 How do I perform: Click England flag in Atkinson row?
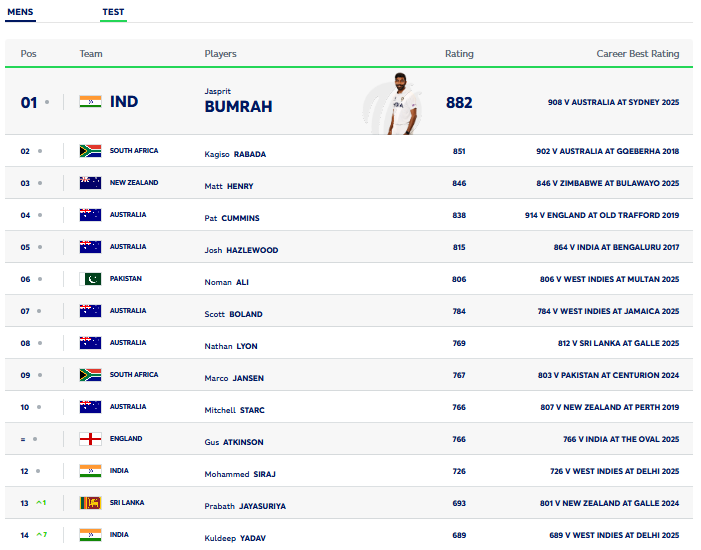point(90,439)
